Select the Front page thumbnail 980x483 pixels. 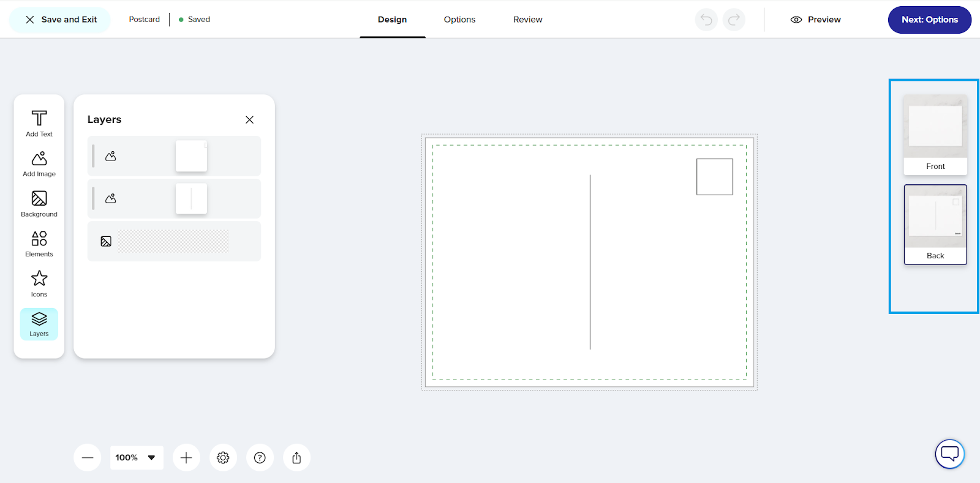click(935, 135)
